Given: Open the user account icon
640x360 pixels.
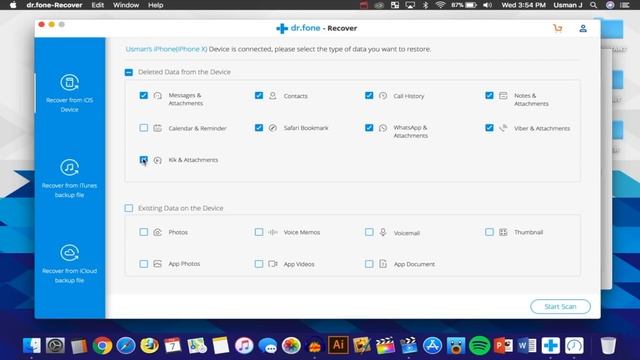Looking at the screenshot, I should click(583, 28).
